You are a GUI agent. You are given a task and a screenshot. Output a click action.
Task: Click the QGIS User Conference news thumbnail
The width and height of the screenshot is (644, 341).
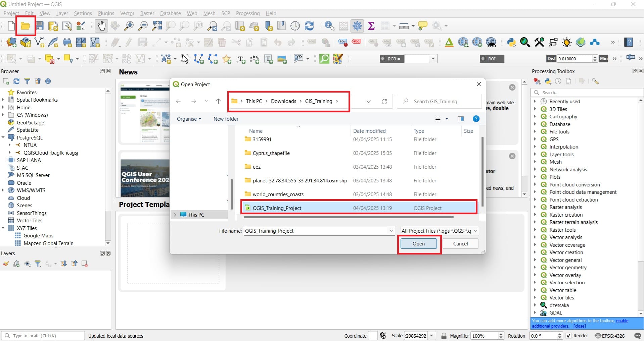tap(145, 178)
